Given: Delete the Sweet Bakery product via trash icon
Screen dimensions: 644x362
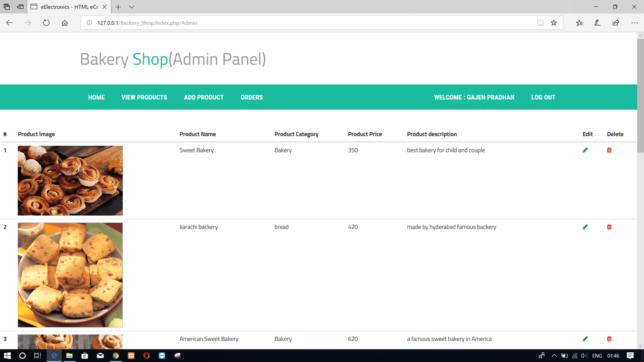Looking at the screenshot, I should [609, 150].
